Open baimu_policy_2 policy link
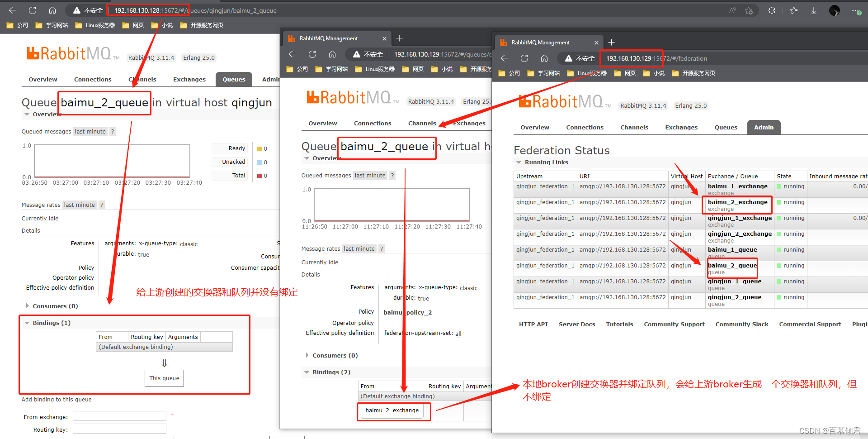Viewport: 868px width, 439px height. [x=408, y=313]
